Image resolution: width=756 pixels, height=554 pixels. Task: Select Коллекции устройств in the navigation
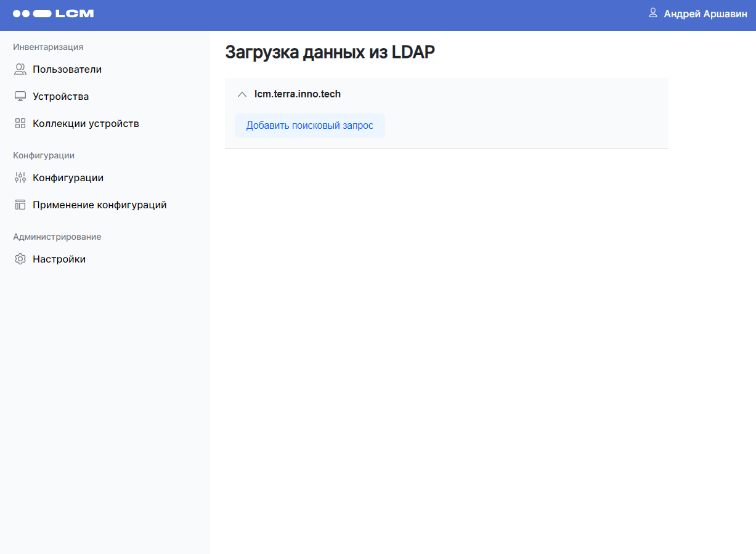(x=86, y=123)
